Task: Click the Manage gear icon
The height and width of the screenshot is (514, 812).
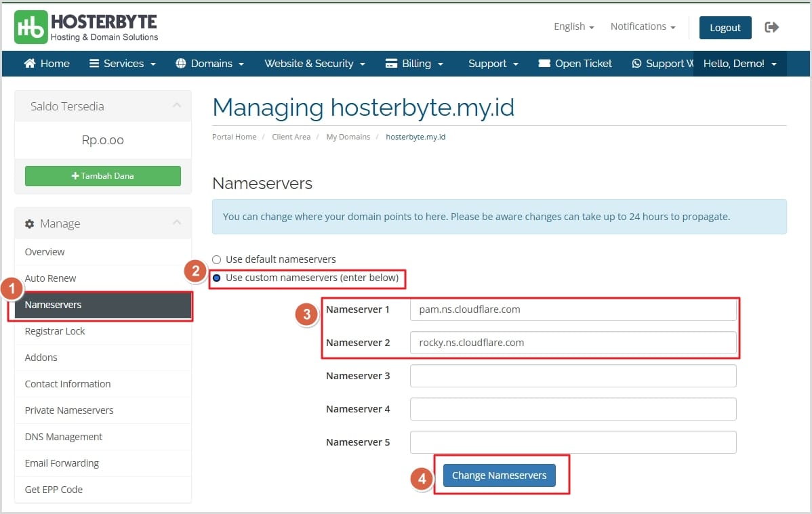Action: pos(29,224)
